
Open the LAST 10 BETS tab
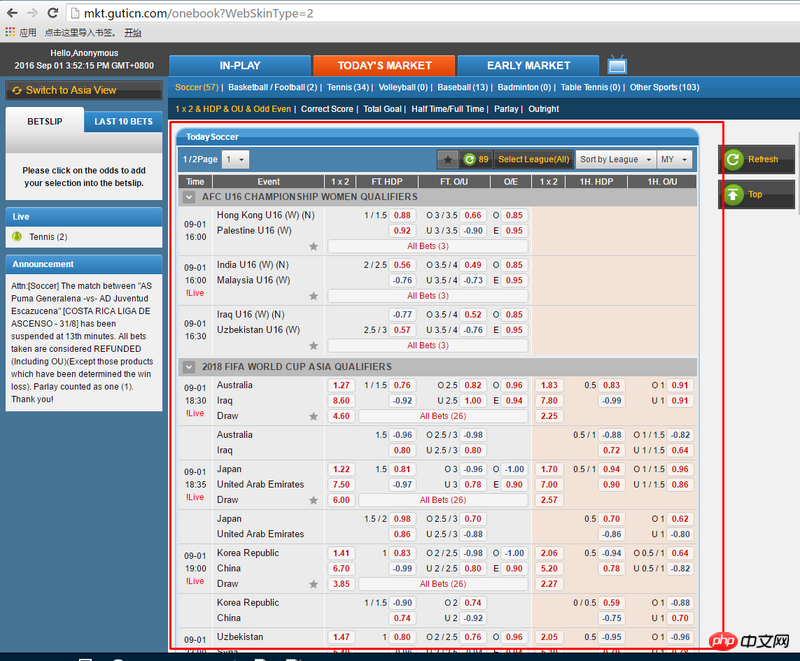123,121
